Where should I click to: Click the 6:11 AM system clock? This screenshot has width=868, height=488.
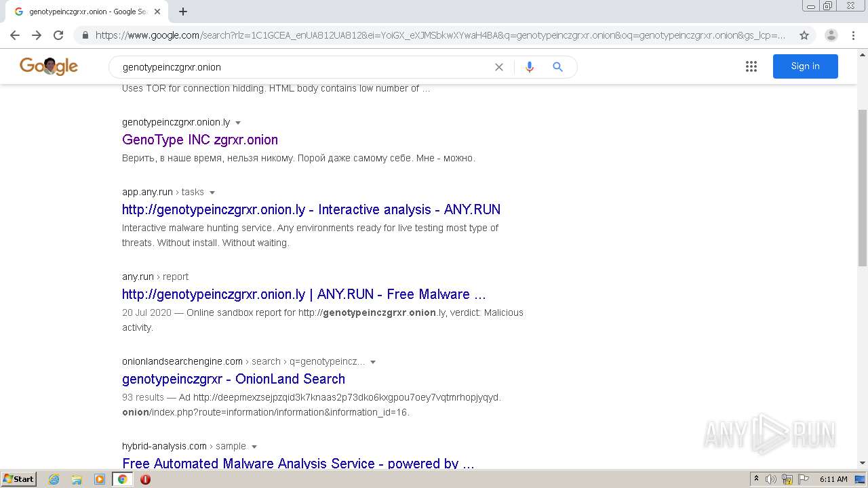point(833,479)
